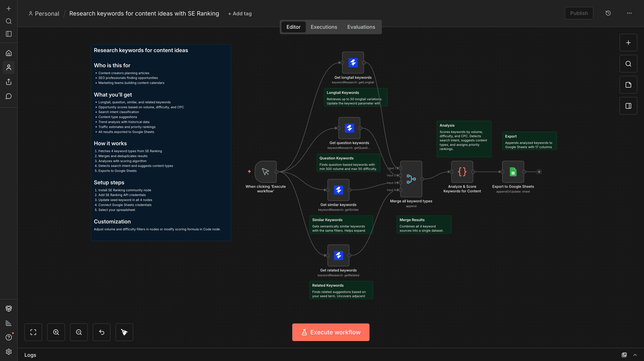Switch to the Evaluations tab
Screen dimensions: 644x361
tap(361, 27)
